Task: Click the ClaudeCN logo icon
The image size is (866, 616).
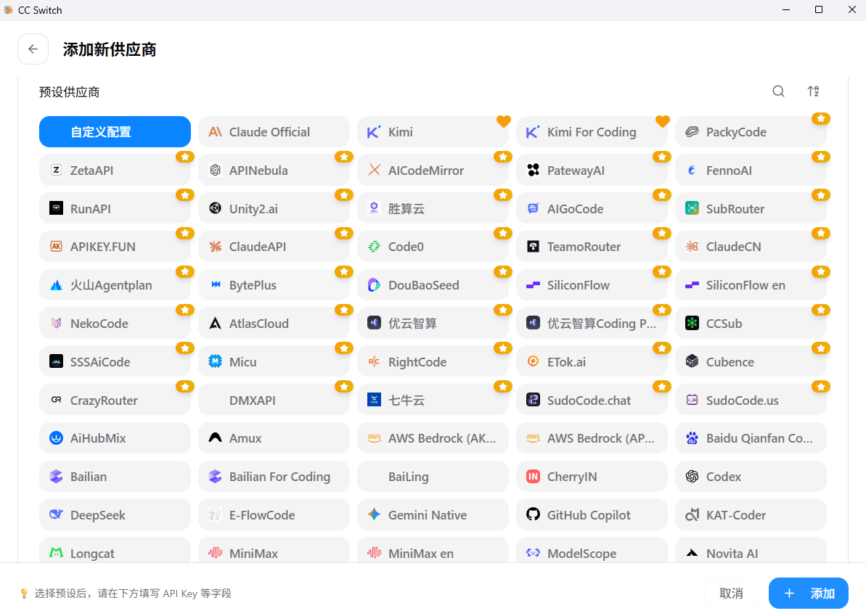Action: pyautogui.click(x=692, y=246)
